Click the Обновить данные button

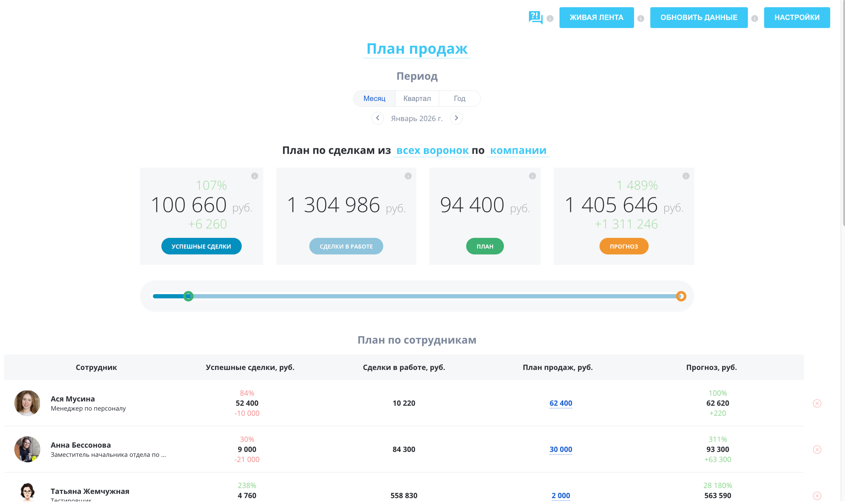pyautogui.click(x=699, y=17)
